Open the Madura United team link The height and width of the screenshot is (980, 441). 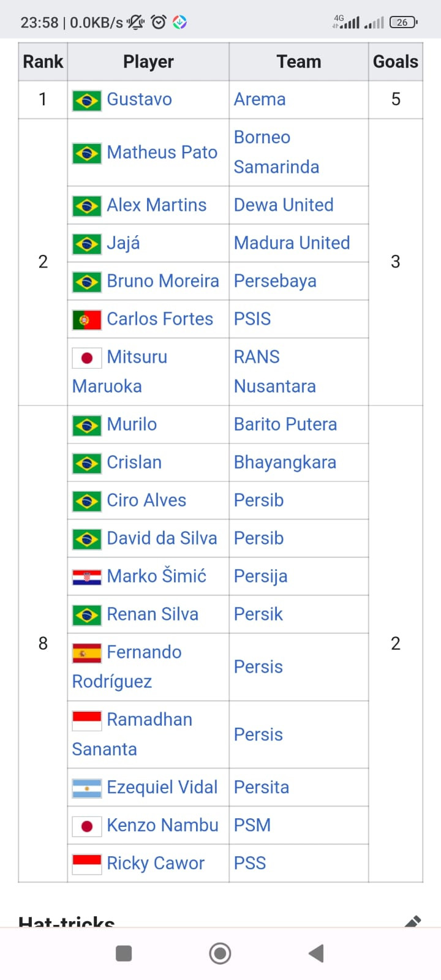292,243
